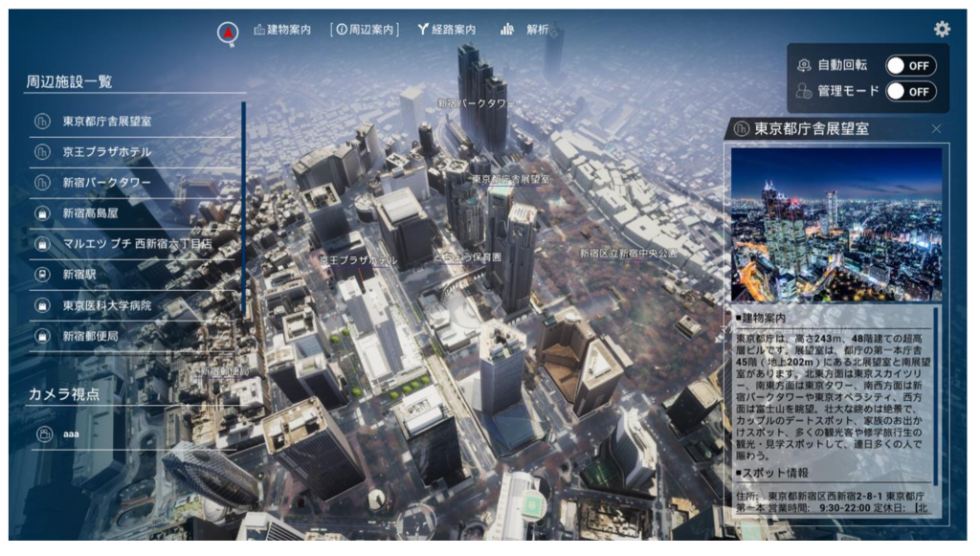The width and height of the screenshot is (980, 556).
Task: Click the icon beside 京王プラザホテル
Action: point(42,152)
